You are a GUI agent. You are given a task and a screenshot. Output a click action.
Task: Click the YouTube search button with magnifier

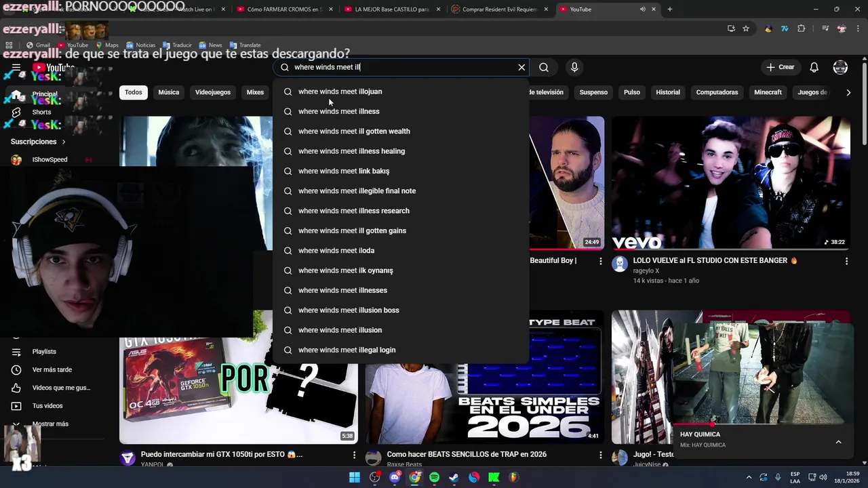click(x=544, y=67)
